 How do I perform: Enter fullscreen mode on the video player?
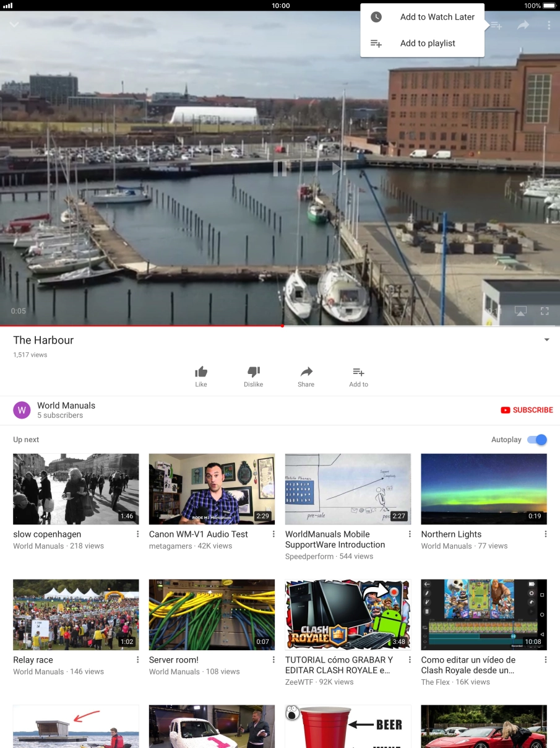pyautogui.click(x=545, y=311)
